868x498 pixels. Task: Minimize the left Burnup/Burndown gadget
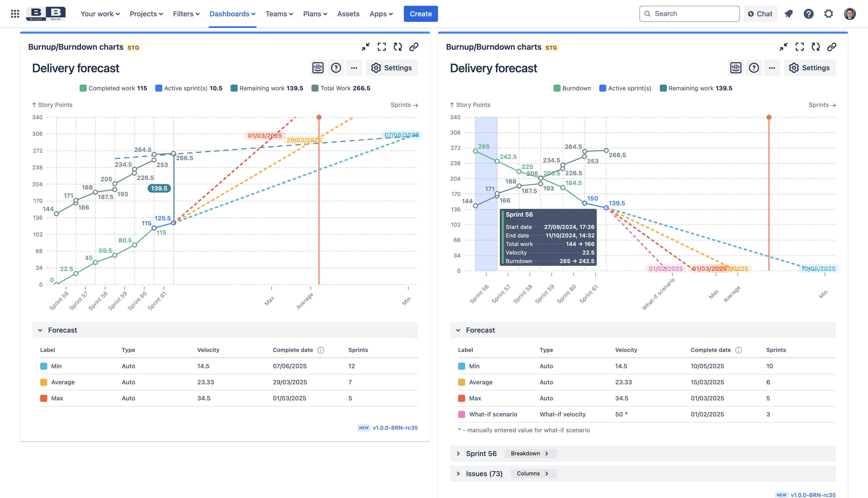tap(365, 47)
